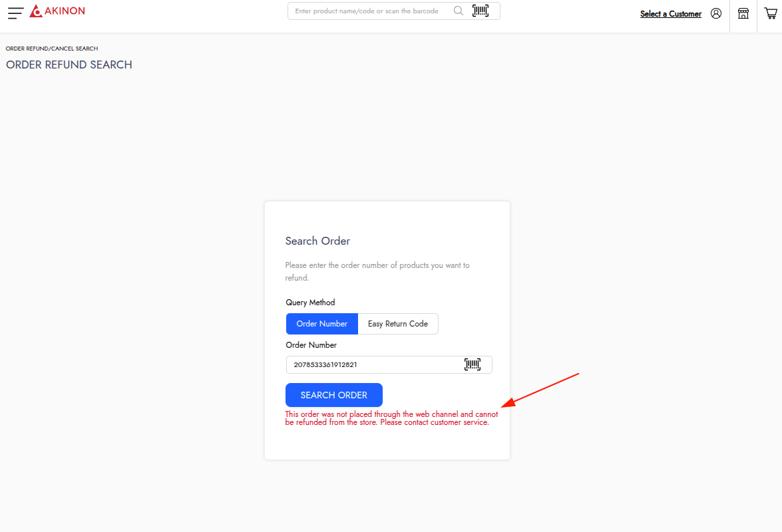Open the user profile icon
782x532 pixels.
click(x=716, y=13)
